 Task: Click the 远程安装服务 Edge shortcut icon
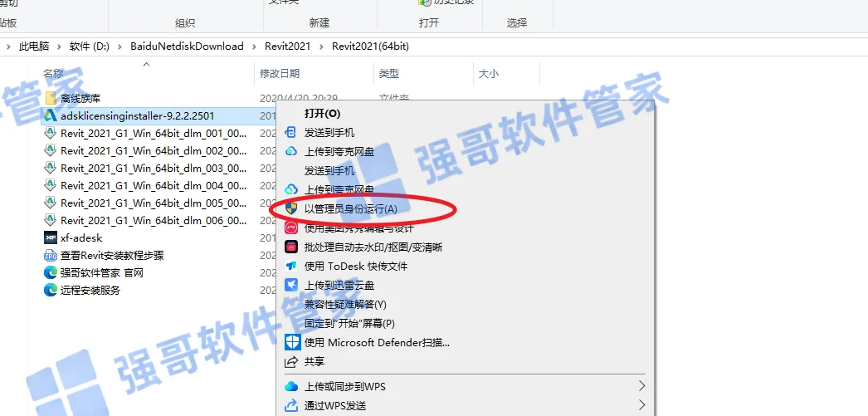coord(51,290)
